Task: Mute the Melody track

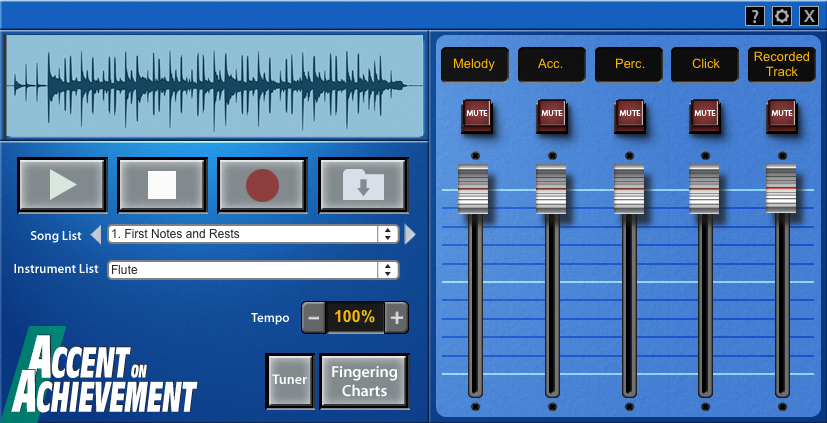Action: (476, 115)
